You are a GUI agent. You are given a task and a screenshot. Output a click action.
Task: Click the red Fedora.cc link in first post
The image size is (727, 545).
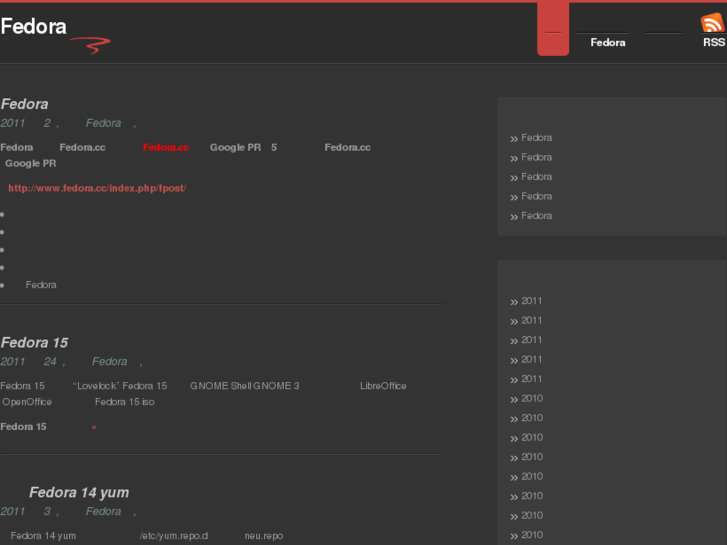tap(166, 147)
